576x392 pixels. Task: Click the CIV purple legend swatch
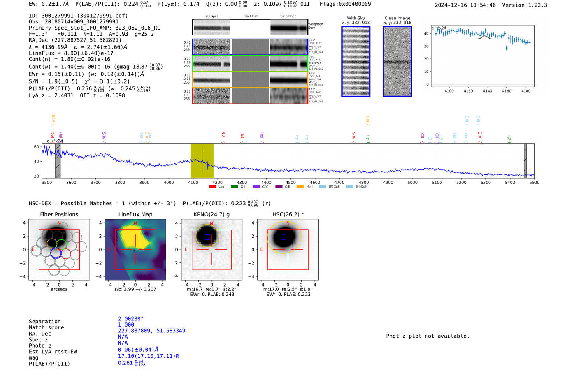(x=256, y=186)
